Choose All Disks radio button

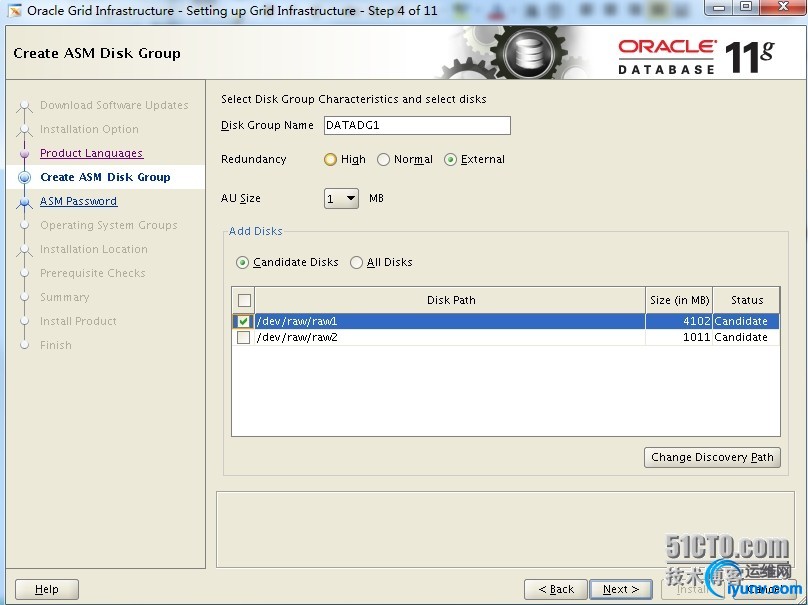356,263
